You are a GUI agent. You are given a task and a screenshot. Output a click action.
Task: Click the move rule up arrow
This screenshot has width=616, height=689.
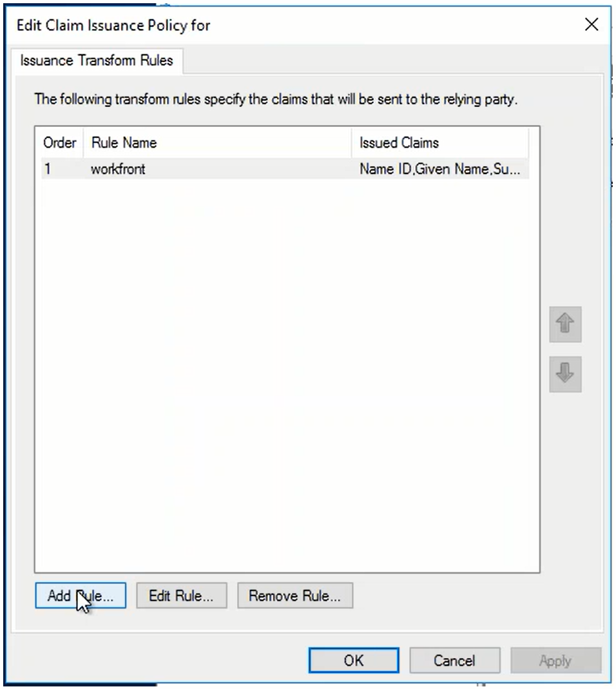565,325
